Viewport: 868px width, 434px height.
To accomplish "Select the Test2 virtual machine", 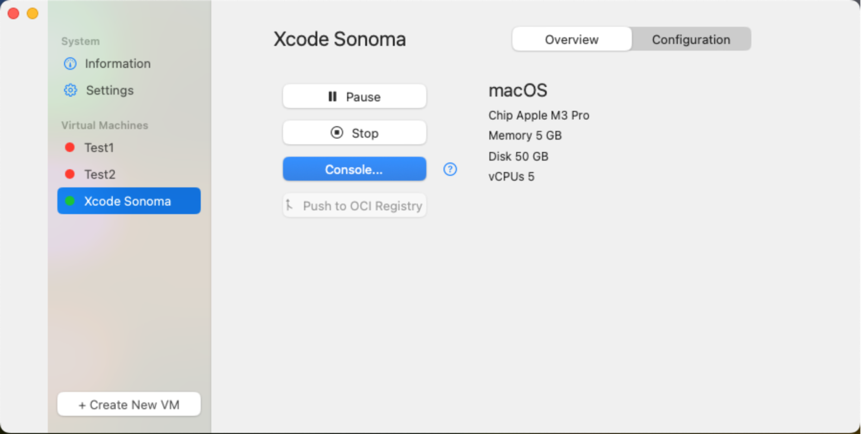I will point(100,174).
